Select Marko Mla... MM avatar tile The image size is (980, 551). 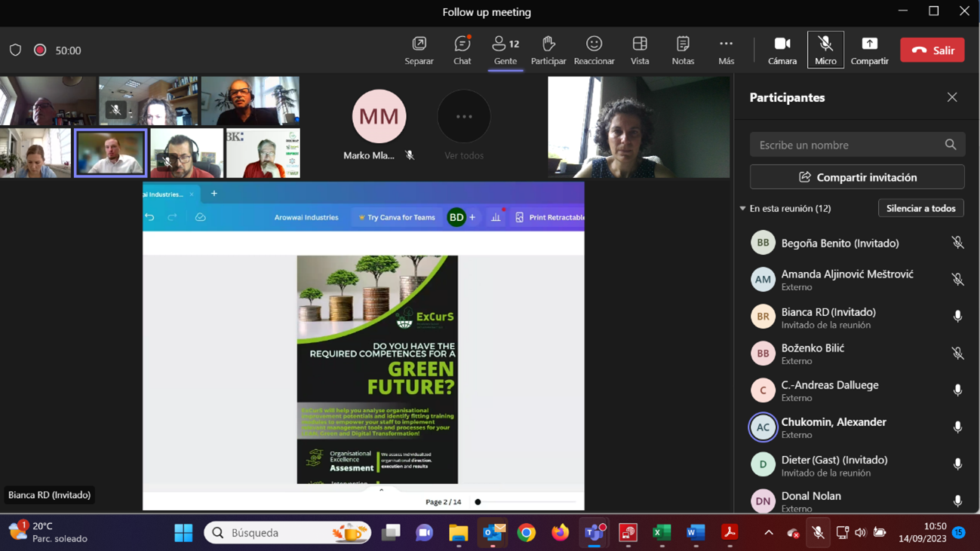(x=379, y=116)
